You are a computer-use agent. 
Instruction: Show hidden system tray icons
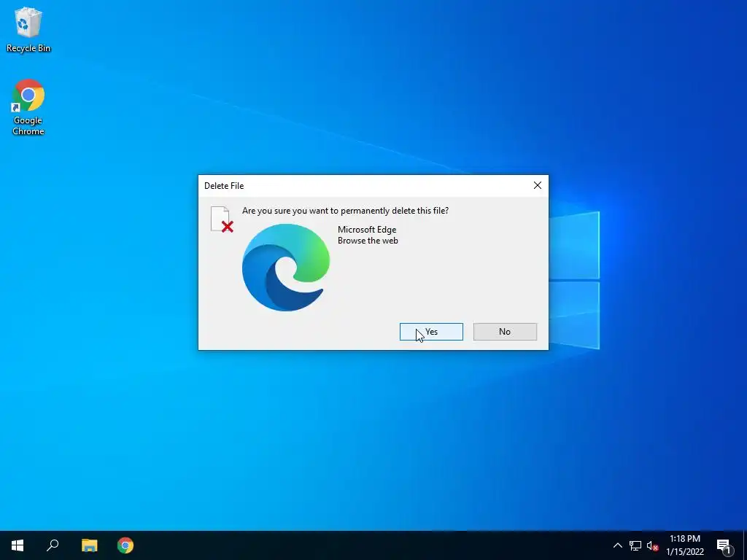pos(617,545)
